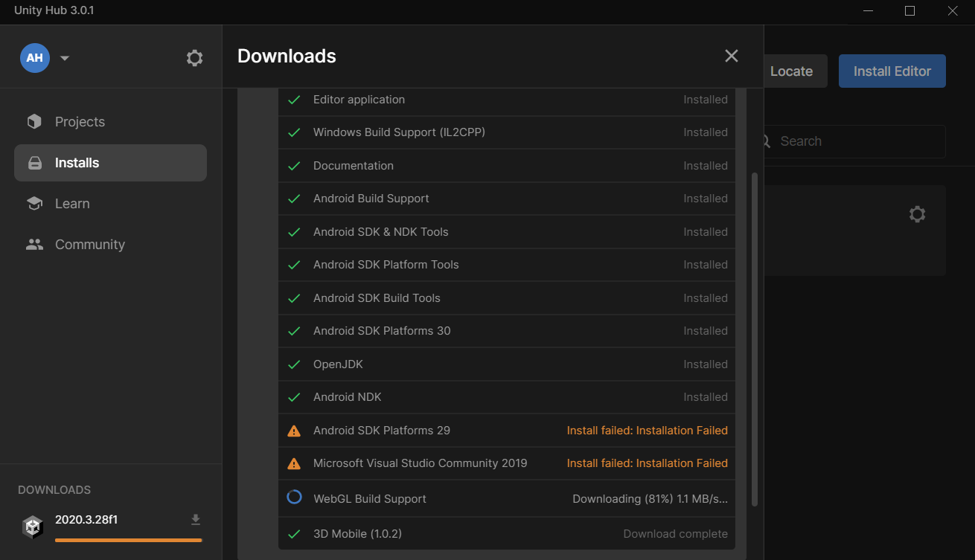Click the orange 2020.3.28f1 download progress bar
Screen dimensions: 975x560
click(128, 540)
